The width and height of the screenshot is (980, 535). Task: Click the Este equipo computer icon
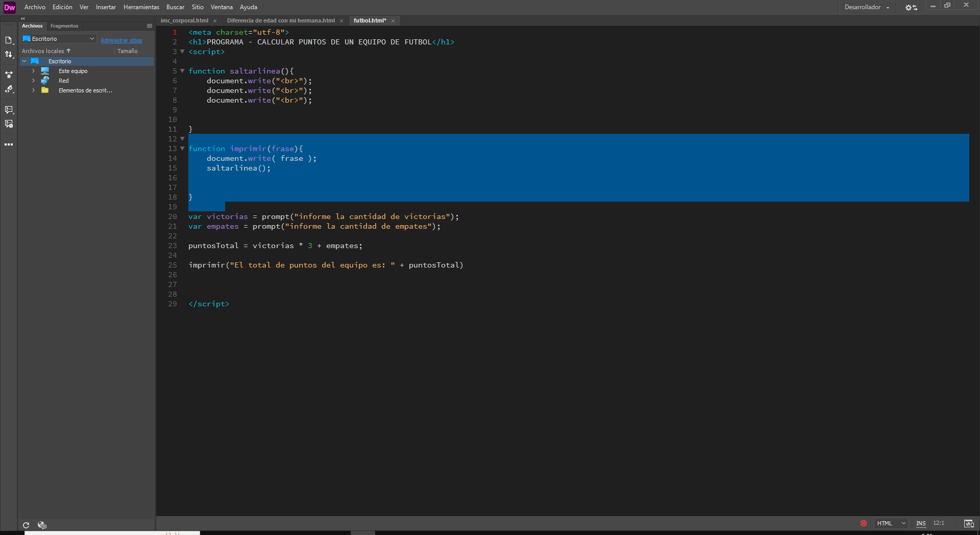[45, 71]
